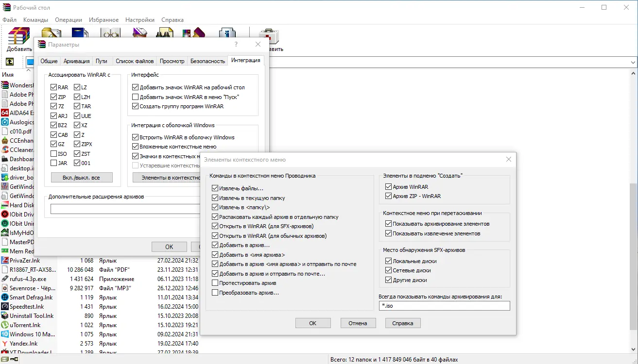Select the Windows 10 Ma shortcut icon
The image size is (638, 364).
(x=5, y=334)
